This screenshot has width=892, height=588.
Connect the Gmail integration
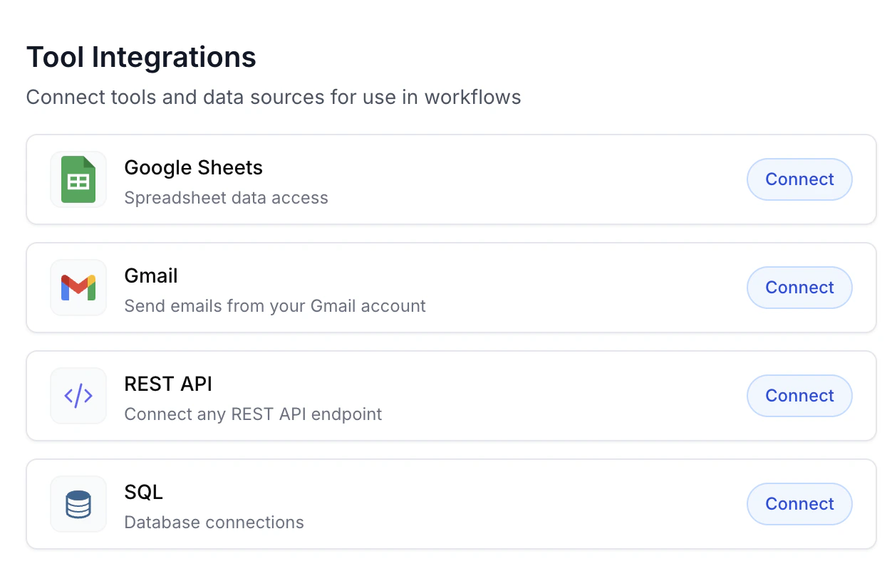coord(799,288)
